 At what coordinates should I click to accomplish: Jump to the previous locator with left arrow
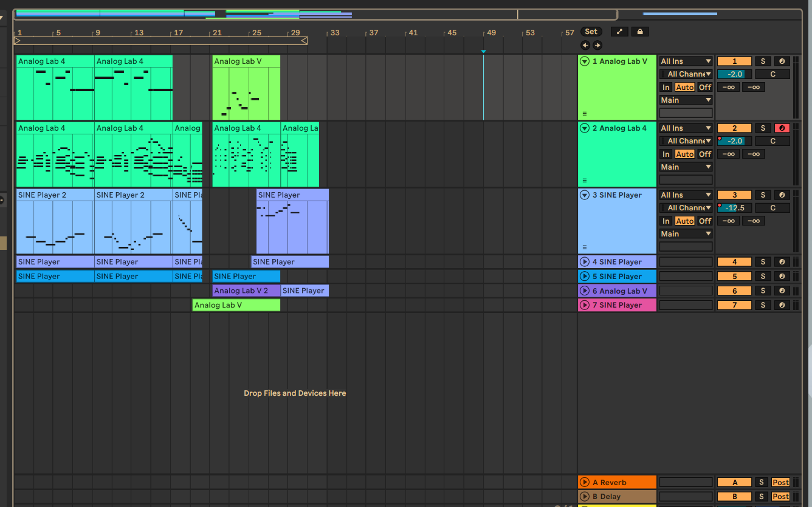pyautogui.click(x=585, y=45)
